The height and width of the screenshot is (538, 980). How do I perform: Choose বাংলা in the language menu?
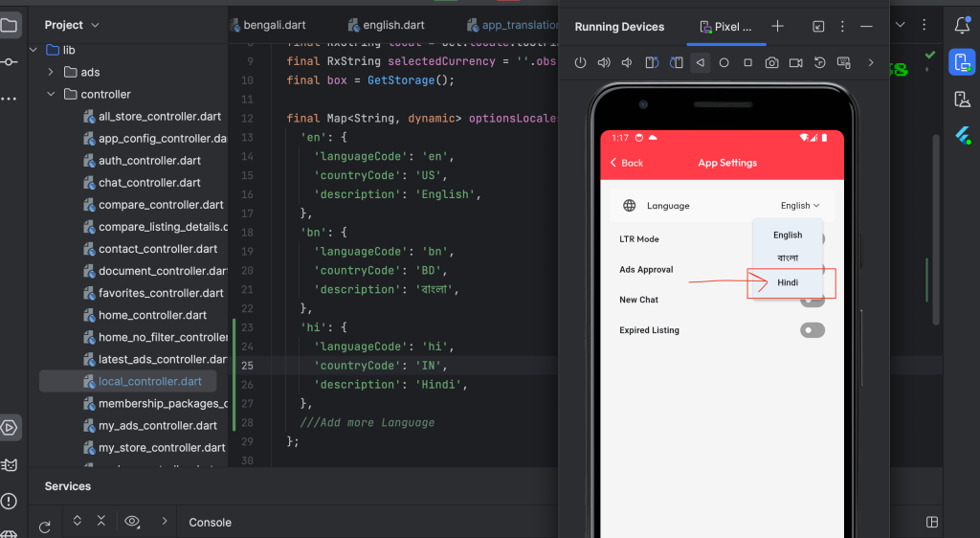[788, 258]
